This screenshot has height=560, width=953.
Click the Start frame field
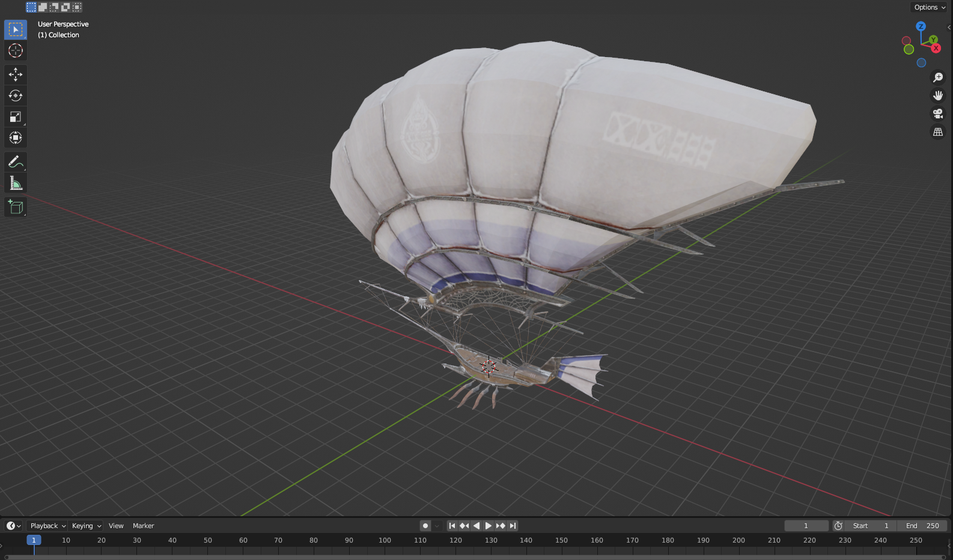(x=871, y=526)
